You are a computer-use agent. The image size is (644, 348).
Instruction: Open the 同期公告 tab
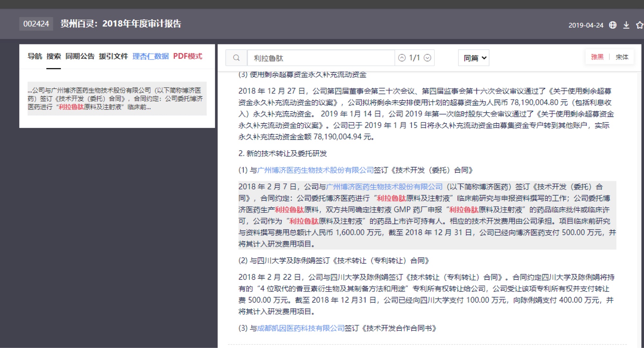coord(80,56)
